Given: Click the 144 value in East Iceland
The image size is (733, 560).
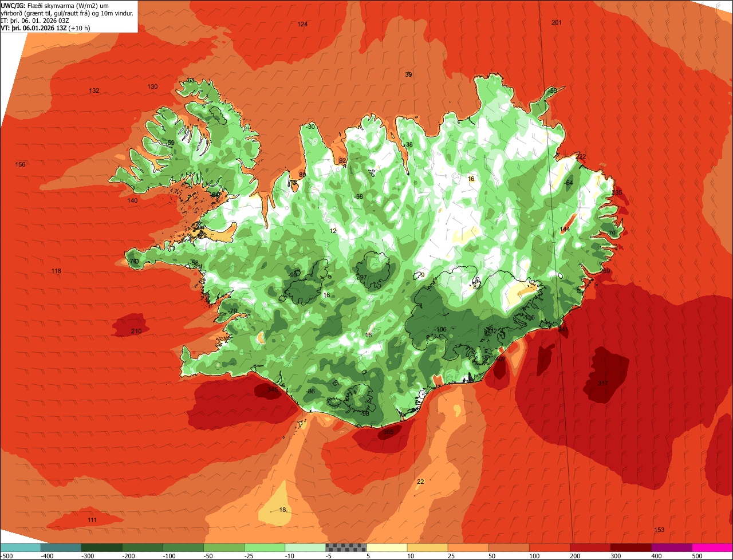Looking at the screenshot, I should pos(565,230).
